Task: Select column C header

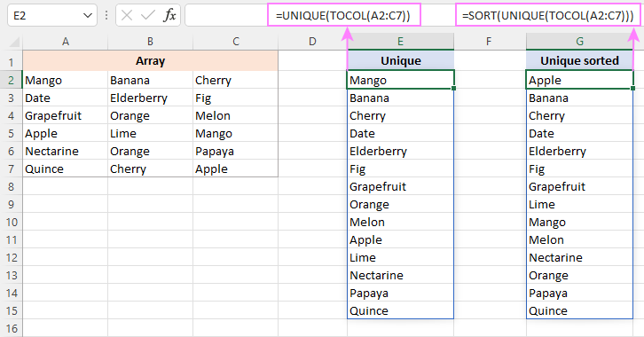Action: tap(235, 42)
